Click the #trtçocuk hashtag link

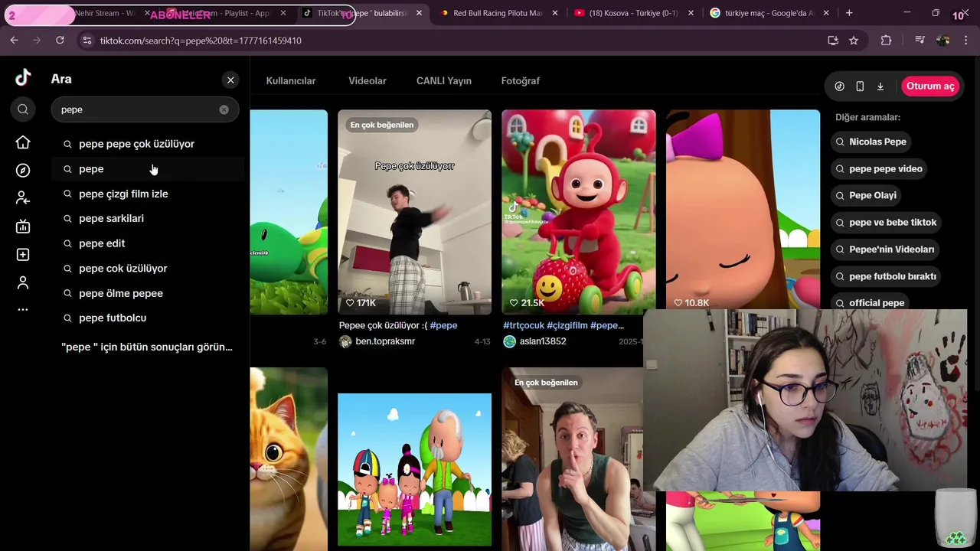(x=524, y=325)
